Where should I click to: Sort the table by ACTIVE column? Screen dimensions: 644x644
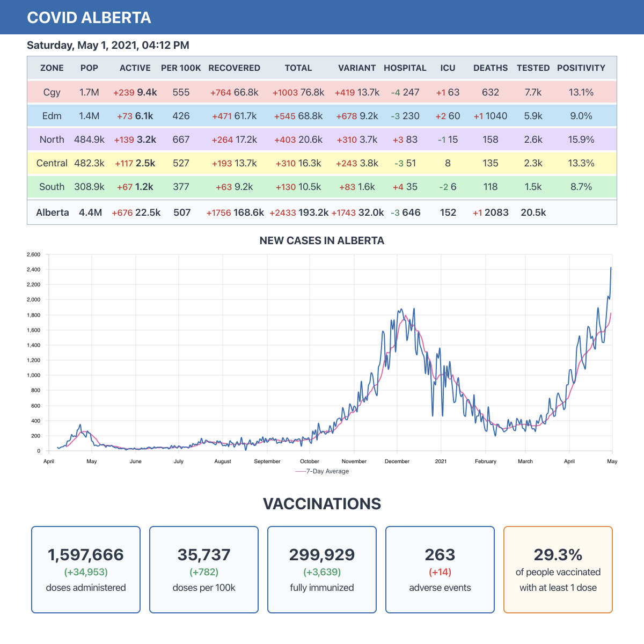click(x=135, y=68)
